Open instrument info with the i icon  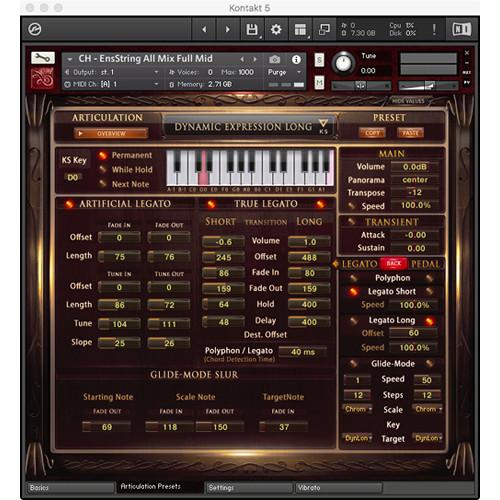[296, 60]
